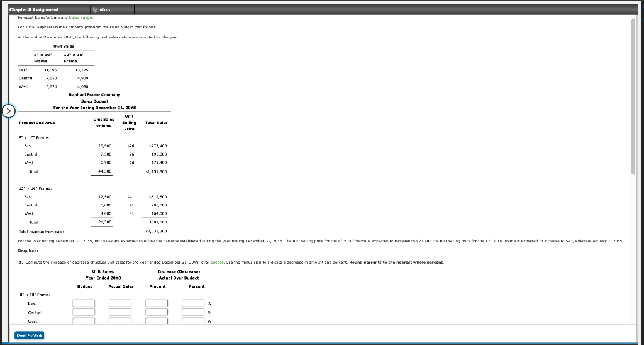Click the page vertical scrollbar thumb
This screenshot has width=644, height=345.
[x=633, y=96]
